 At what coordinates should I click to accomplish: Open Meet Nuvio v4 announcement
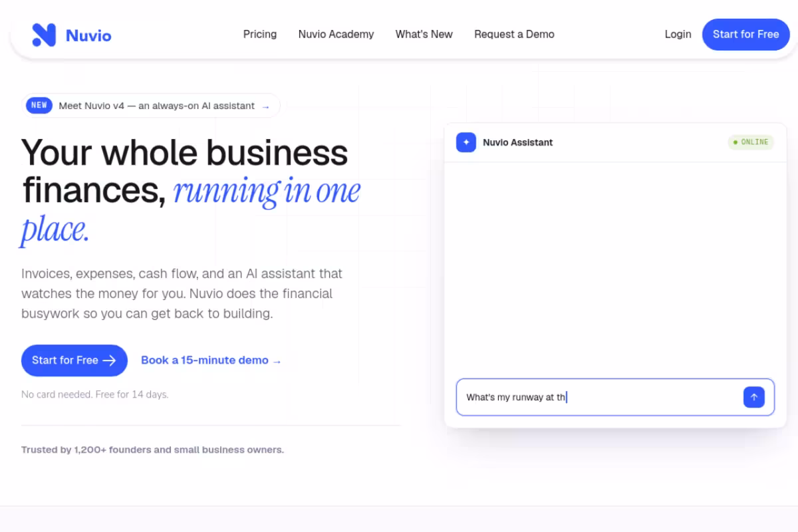(151, 105)
